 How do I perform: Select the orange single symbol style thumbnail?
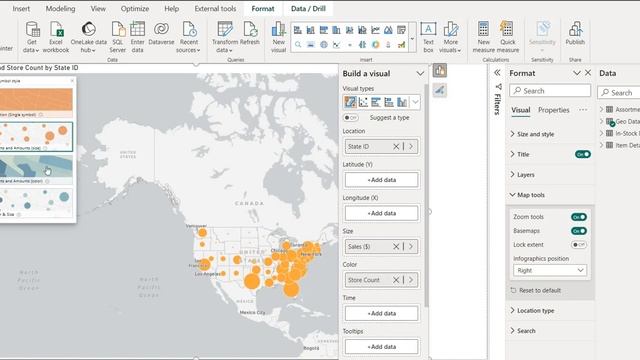[x=36, y=102]
